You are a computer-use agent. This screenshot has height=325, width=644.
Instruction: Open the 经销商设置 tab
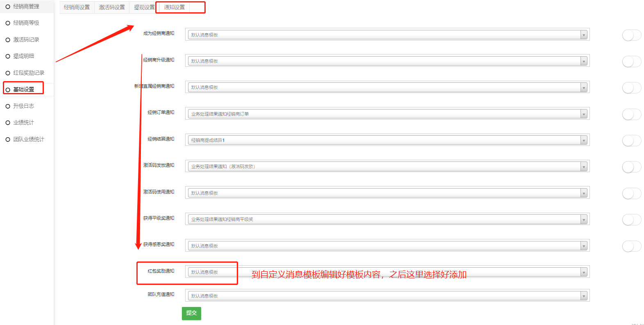(77, 7)
